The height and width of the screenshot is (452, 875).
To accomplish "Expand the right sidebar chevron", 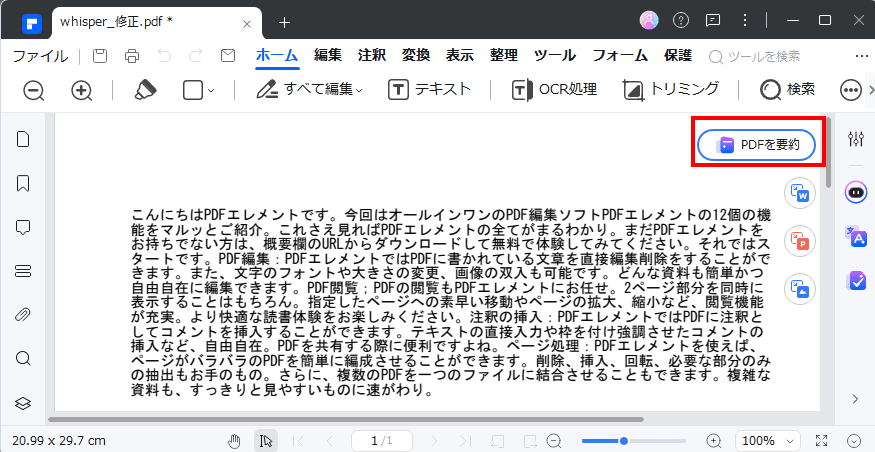I will coord(855,398).
